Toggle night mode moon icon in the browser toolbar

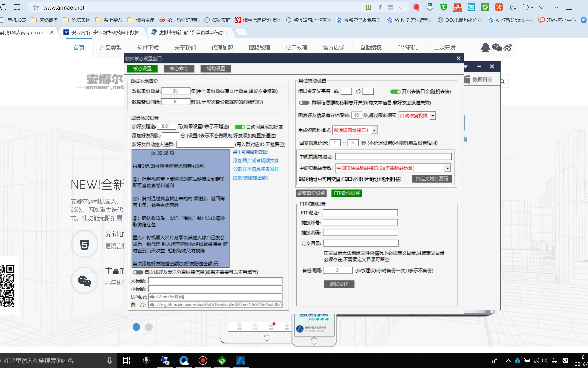tap(513, 7)
